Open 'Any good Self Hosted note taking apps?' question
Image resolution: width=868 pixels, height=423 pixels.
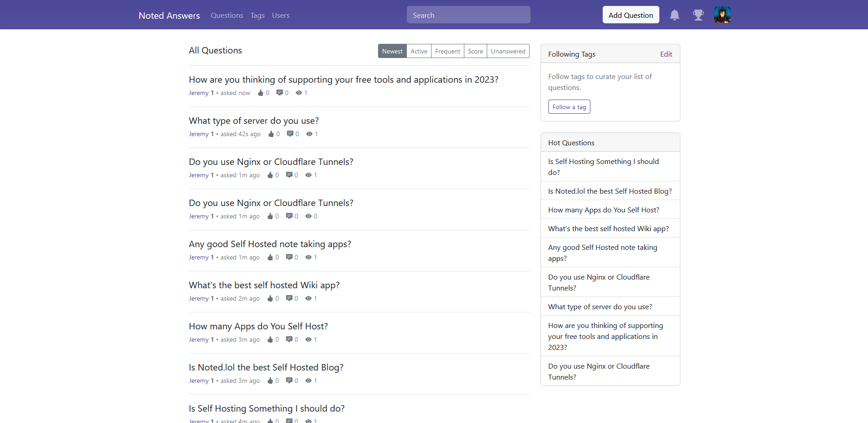[x=270, y=244]
